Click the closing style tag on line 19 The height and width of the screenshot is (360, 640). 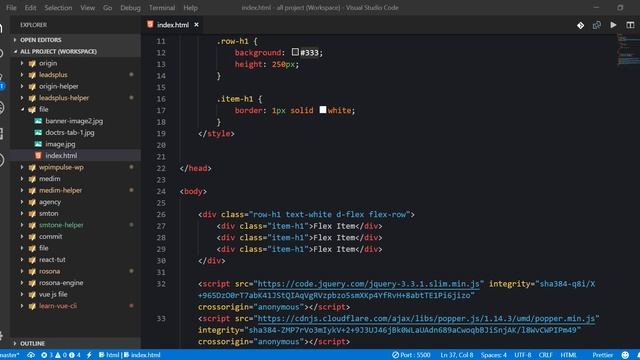click(x=216, y=133)
